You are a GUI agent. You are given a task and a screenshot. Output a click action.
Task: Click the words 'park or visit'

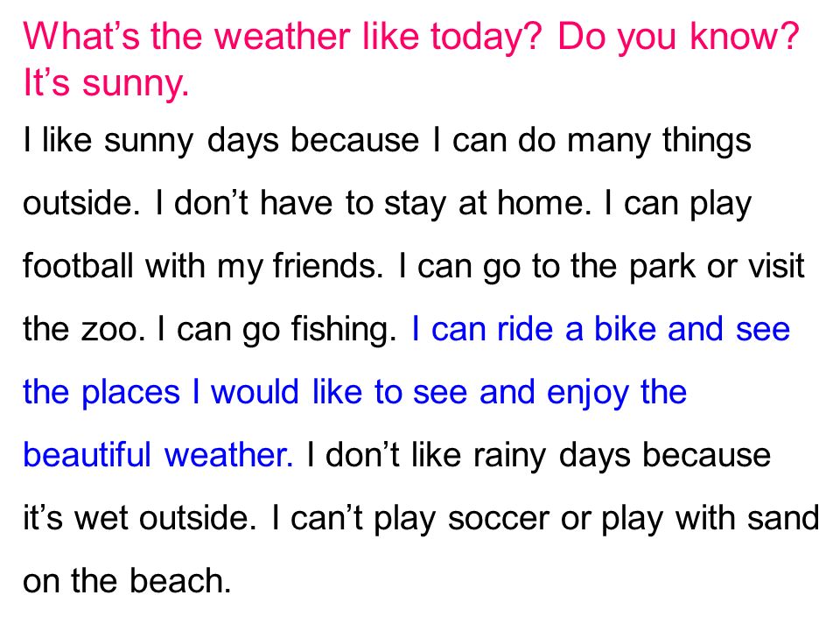pos(717,267)
